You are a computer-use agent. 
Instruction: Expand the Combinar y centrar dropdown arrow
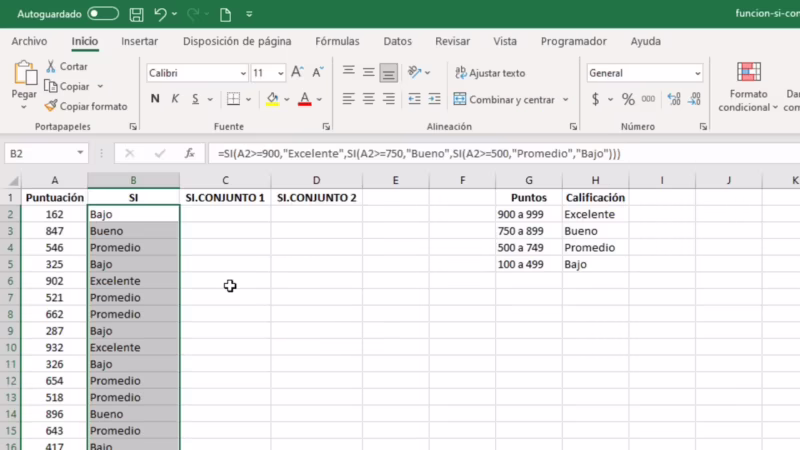click(566, 100)
